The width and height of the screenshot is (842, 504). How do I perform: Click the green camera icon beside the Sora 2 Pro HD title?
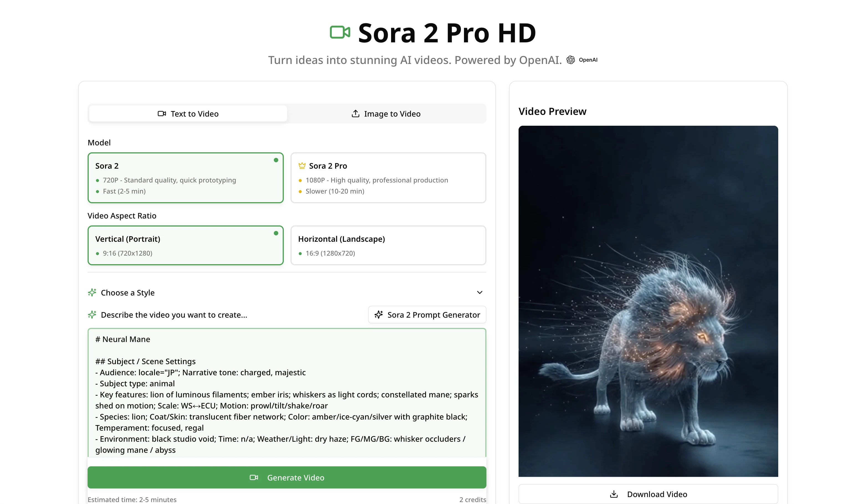[340, 32]
